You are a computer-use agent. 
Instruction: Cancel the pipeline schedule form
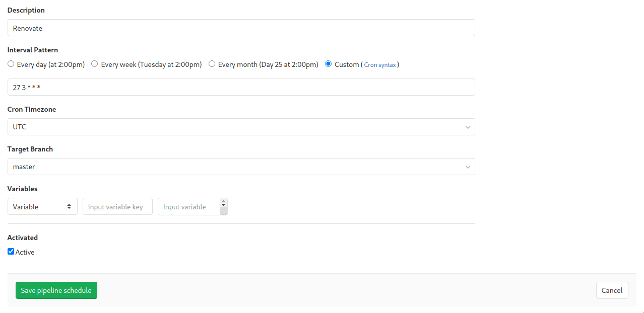pyautogui.click(x=612, y=290)
